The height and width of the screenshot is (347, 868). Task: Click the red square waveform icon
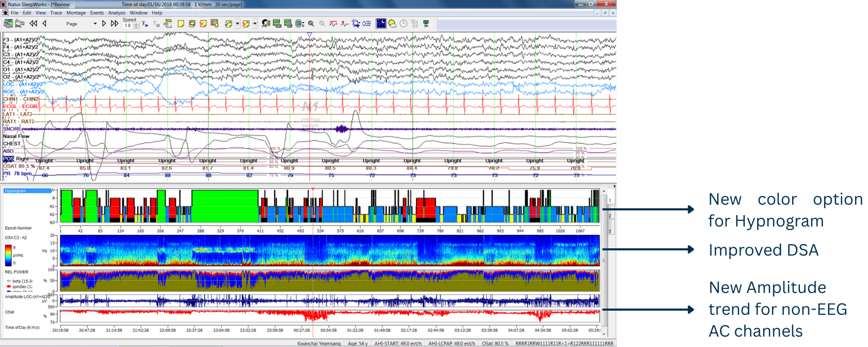[x=333, y=23]
